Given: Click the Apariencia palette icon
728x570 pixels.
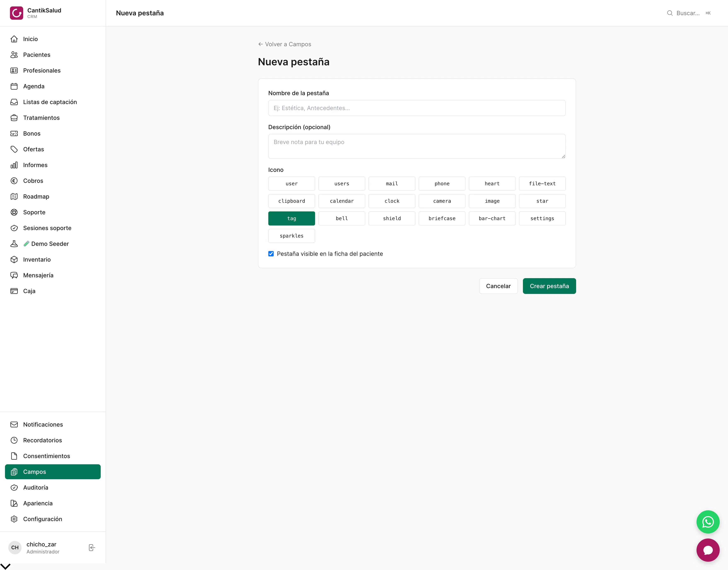Looking at the screenshot, I should click(x=14, y=503).
